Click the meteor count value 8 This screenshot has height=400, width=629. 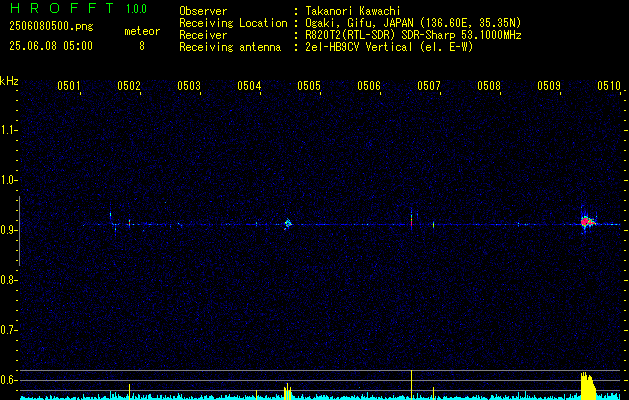[x=142, y=46]
